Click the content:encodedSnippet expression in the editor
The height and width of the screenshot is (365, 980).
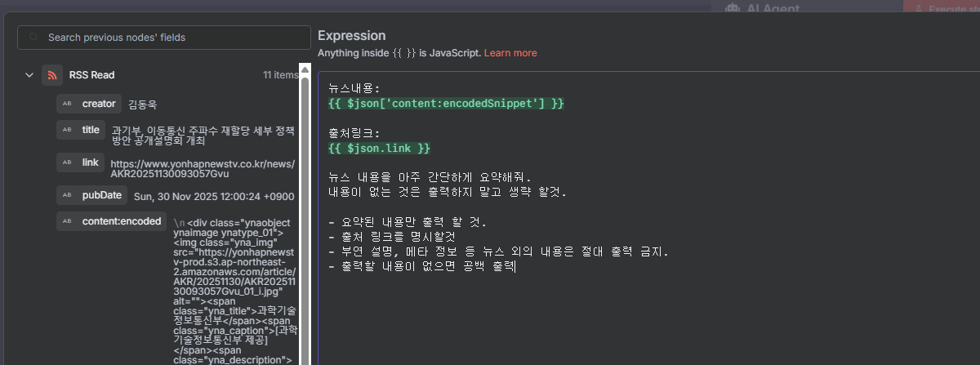446,104
